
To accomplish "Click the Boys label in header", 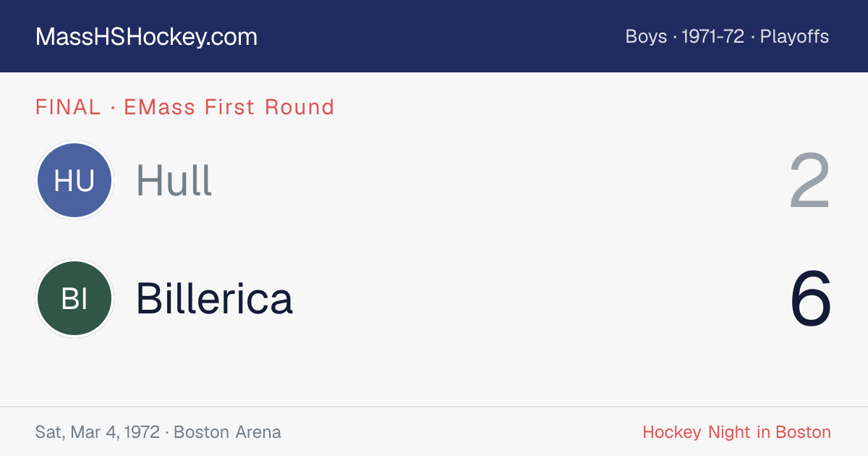I will click(x=646, y=37).
